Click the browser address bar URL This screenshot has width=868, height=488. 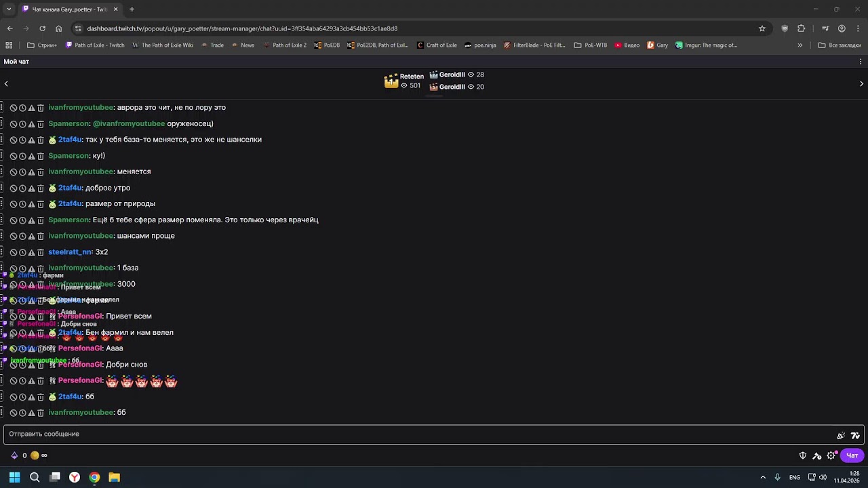242,28
